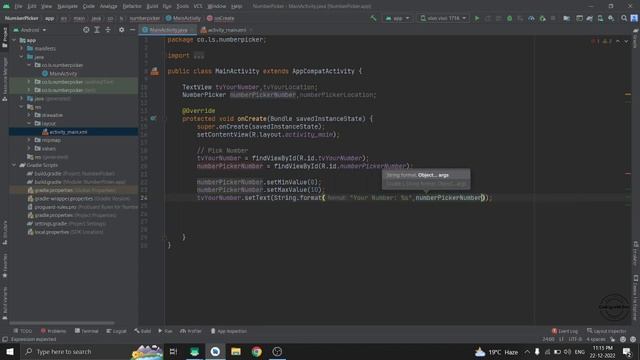Open the Edit menu
The width and height of the screenshot is (640, 360).
click(32, 6)
